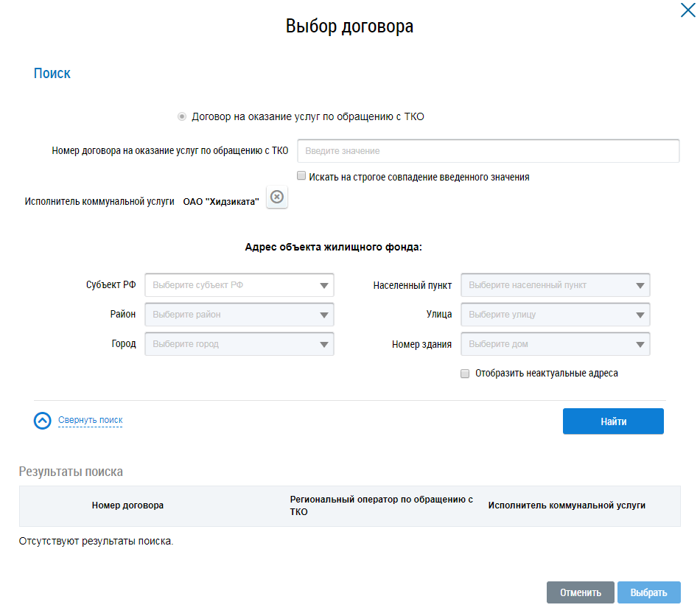This screenshot has width=700, height=616.
Task: Click the Отменить button
Action: (581, 592)
